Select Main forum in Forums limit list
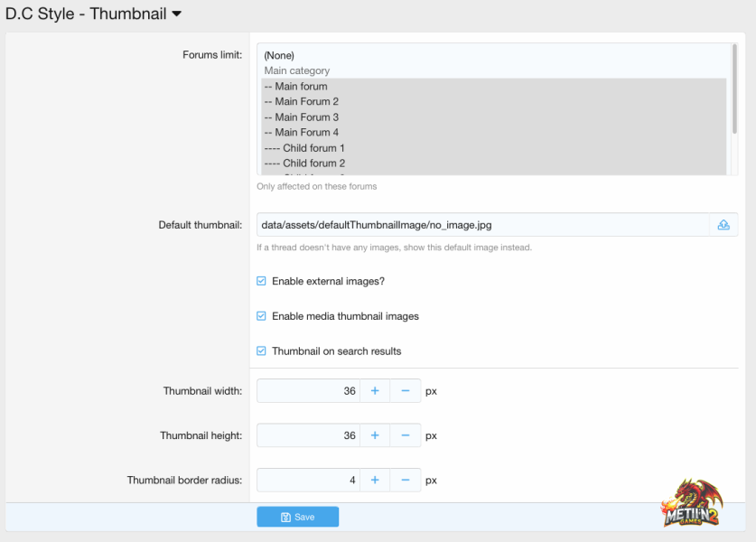756x542 pixels. click(494, 87)
